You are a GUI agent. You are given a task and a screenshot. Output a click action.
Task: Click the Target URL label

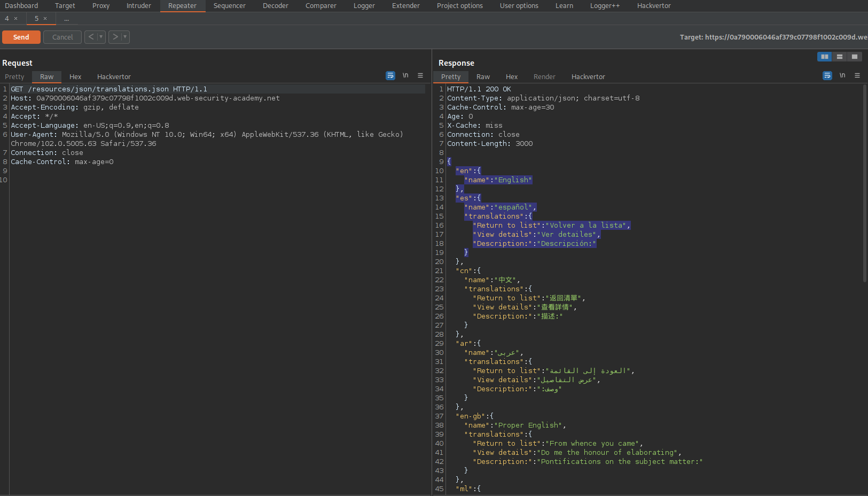pos(773,37)
